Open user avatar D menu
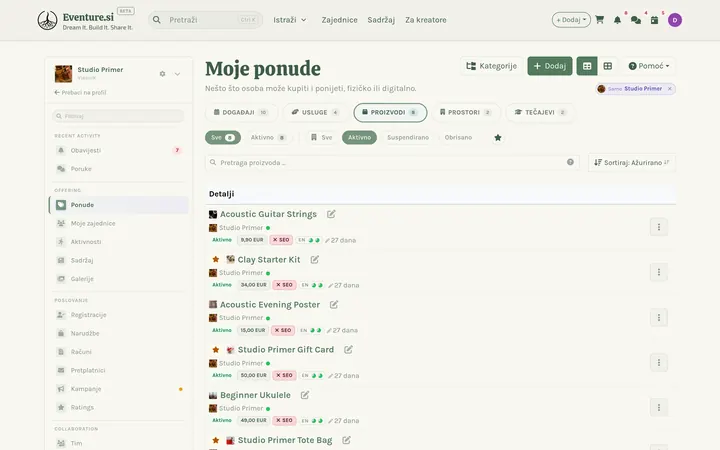 (675, 20)
